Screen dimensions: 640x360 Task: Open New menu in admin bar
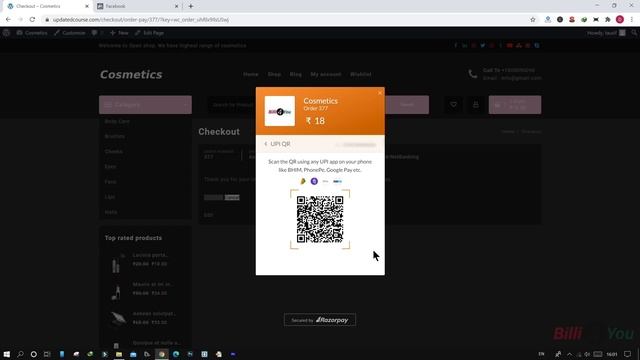(x=119, y=33)
